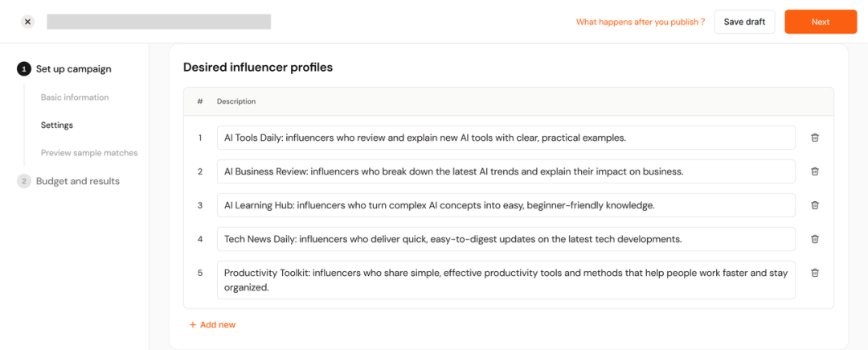Save the campaign as draft
Screen dimensions: 868x350
pos(744,22)
